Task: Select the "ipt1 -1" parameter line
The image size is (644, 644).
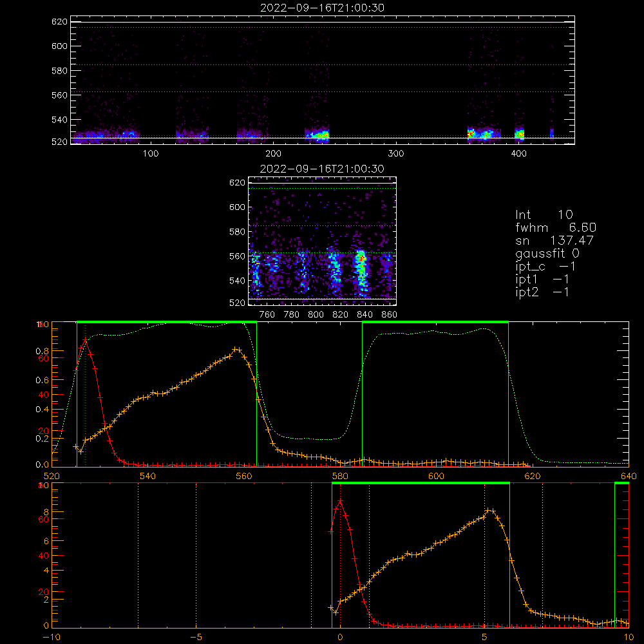Action: 542,279
